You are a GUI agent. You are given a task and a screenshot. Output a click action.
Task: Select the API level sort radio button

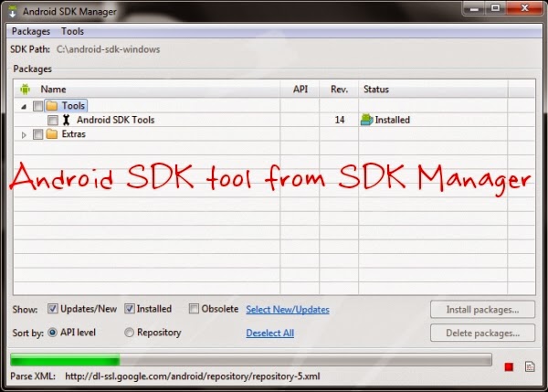(x=52, y=333)
